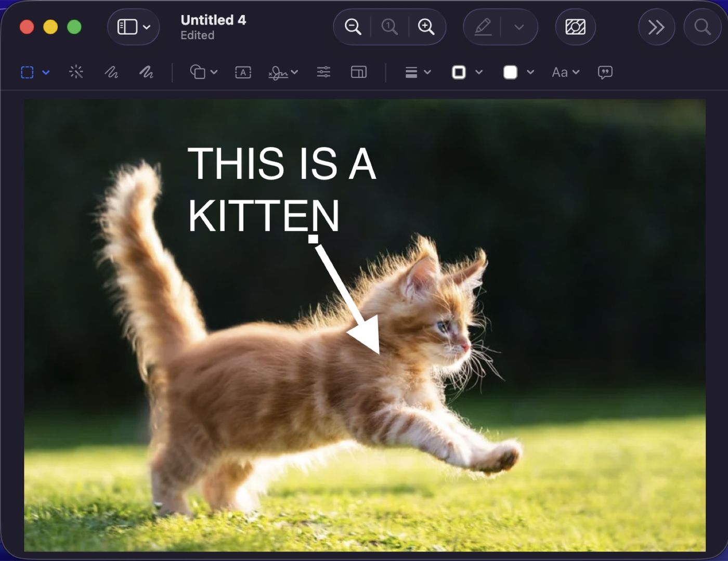The width and height of the screenshot is (728, 561).
Task: Choose the Draw tool with thick stroke
Action: pyautogui.click(x=146, y=72)
